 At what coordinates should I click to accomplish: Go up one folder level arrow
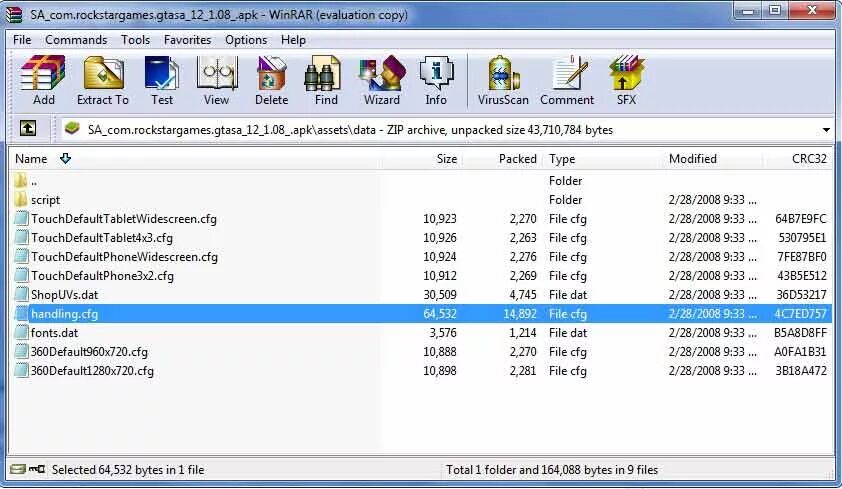(28, 129)
